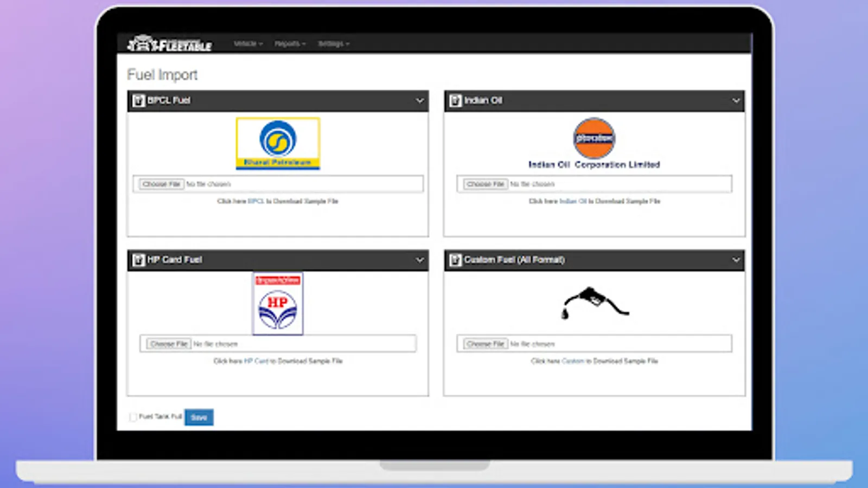
Task: Download the HP Card sample file link
Action: coord(256,361)
